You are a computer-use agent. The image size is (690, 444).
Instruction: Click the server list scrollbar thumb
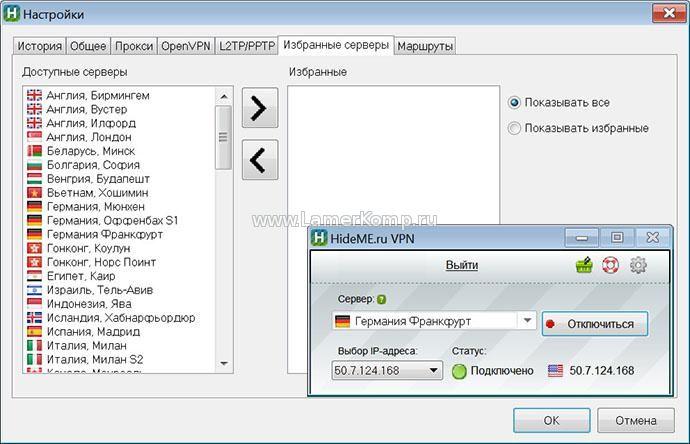pos(224,137)
